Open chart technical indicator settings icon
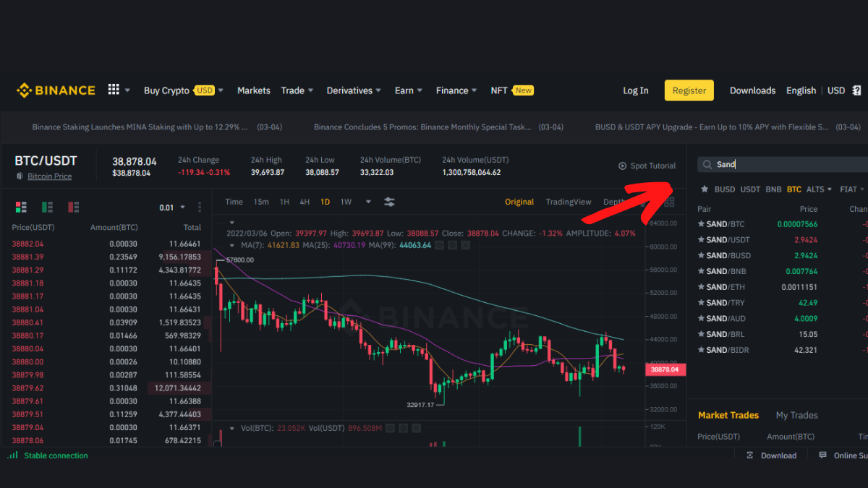Image resolution: width=868 pixels, height=488 pixels. click(389, 202)
